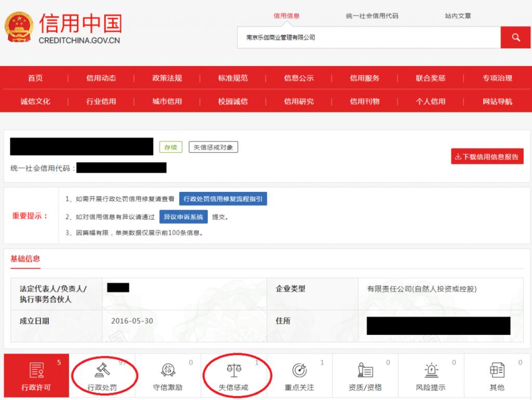532x400 pixels.
Task: Open the 其他 category icon
Action: 497,370
